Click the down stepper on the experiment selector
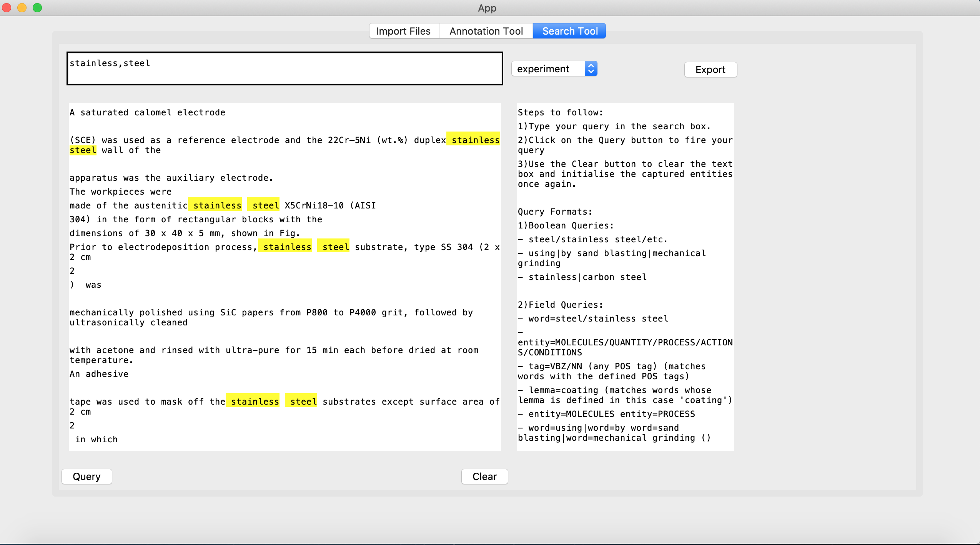Screen dimensions: 980x545 591,72
